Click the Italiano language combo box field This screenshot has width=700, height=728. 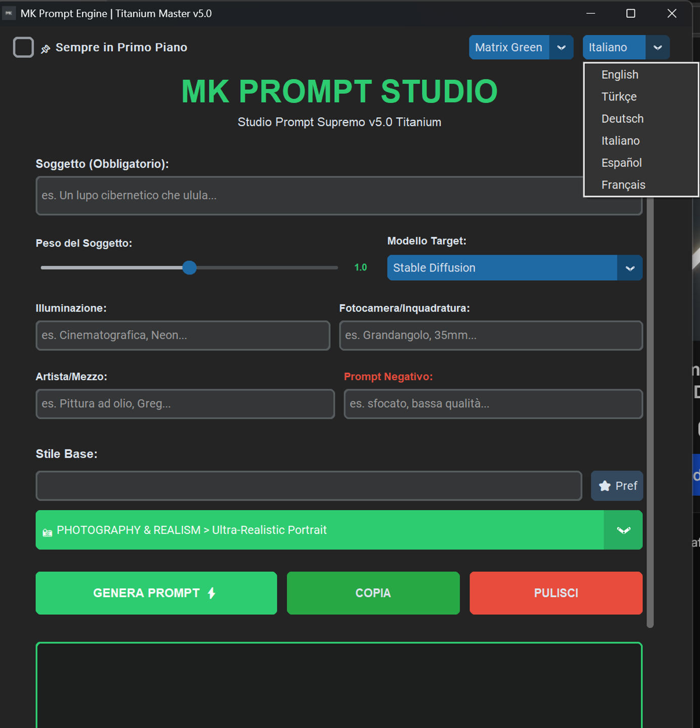pyautogui.click(x=614, y=47)
